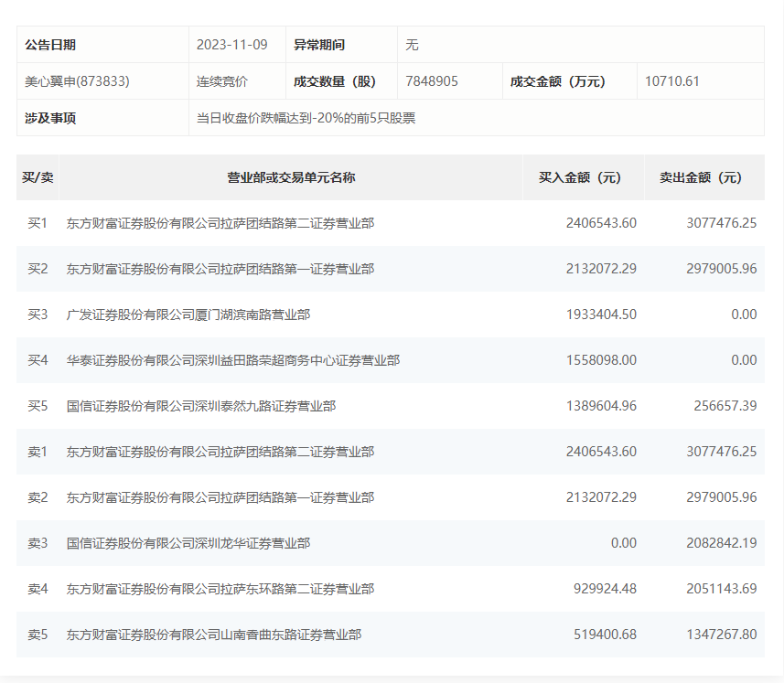Select the 卖4 row label

[38, 589]
